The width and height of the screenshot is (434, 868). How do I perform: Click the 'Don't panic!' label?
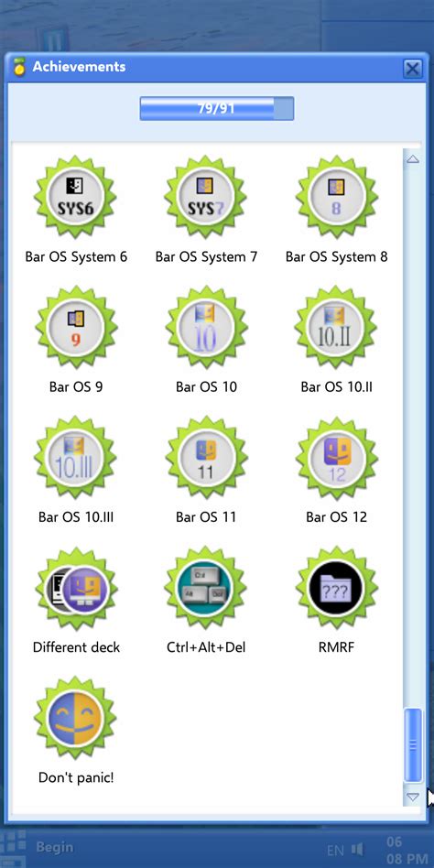click(76, 777)
